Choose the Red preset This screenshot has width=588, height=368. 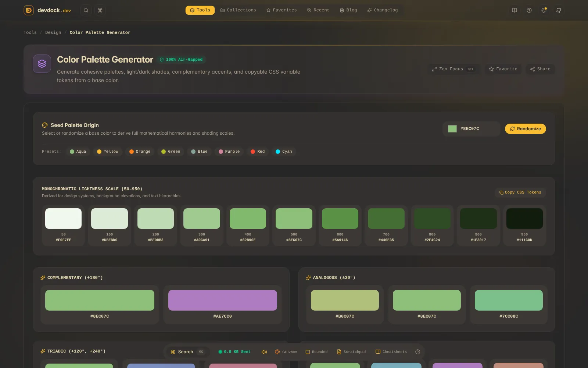(258, 152)
